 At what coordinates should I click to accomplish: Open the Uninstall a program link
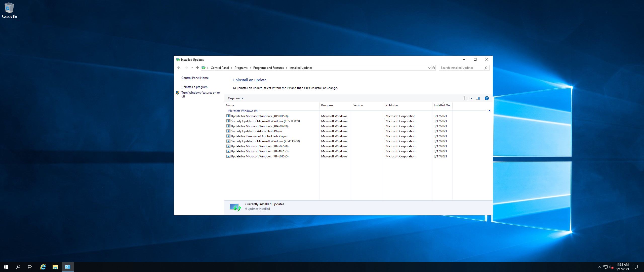194,87
